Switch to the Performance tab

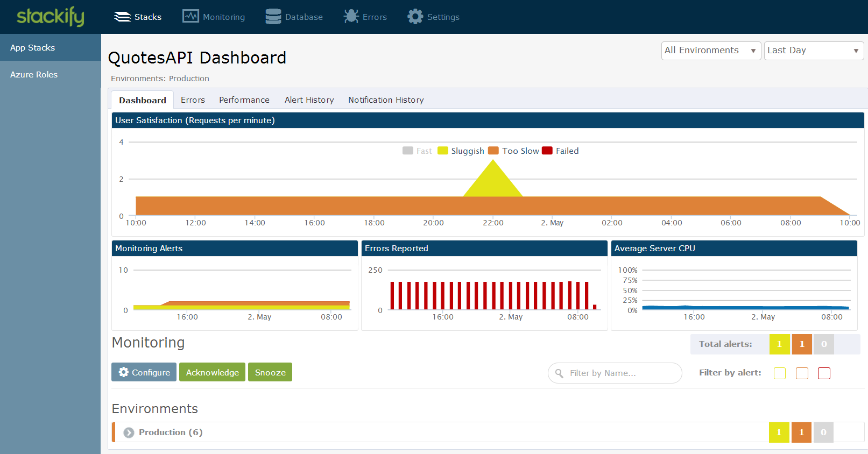pyautogui.click(x=244, y=100)
